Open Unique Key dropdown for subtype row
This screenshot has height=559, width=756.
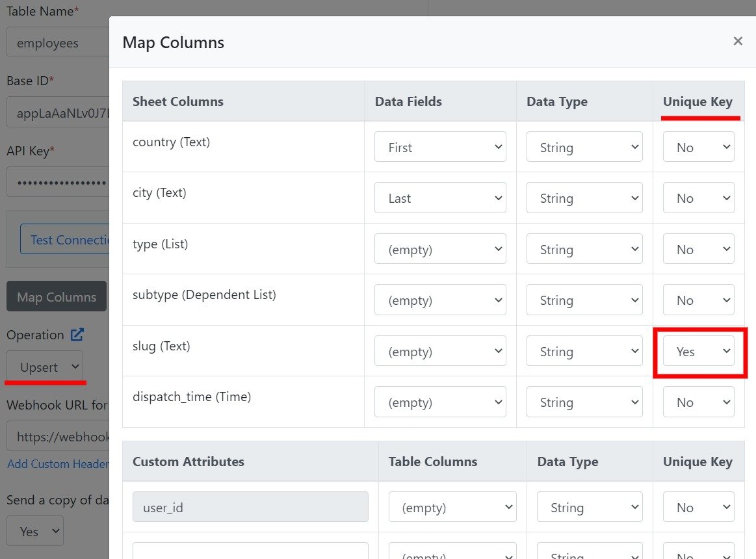pyautogui.click(x=699, y=300)
